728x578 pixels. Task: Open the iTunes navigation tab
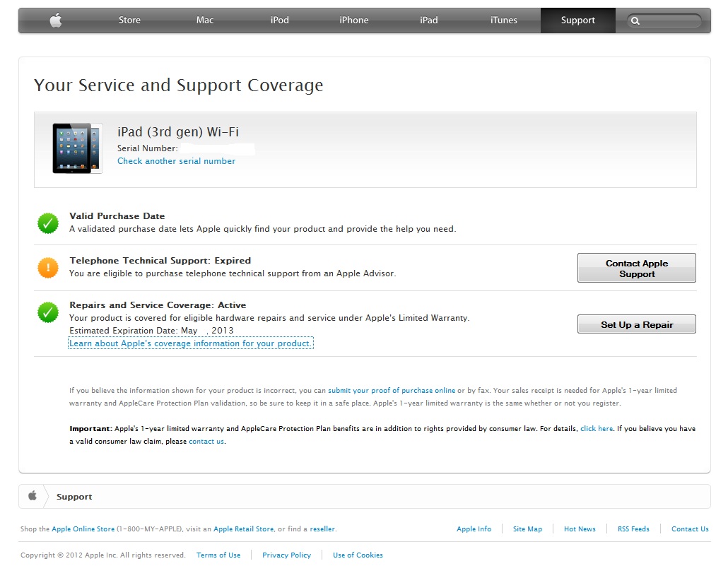point(504,20)
